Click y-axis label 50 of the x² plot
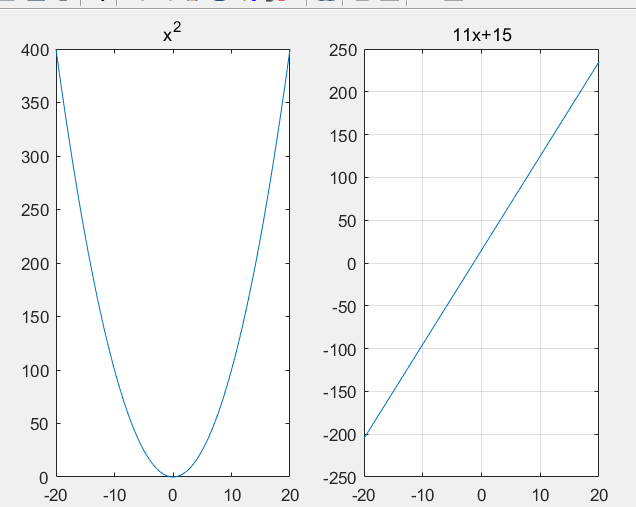This screenshot has height=507, width=636. point(39,424)
